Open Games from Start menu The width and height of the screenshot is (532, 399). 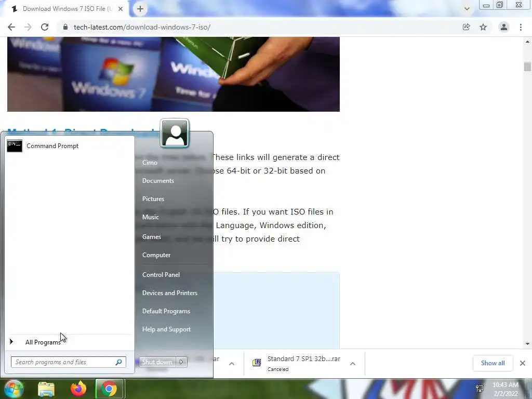click(x=152, y=237)
